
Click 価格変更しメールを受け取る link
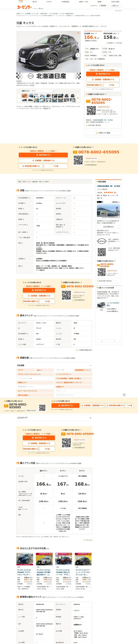[x=114, y=43]
